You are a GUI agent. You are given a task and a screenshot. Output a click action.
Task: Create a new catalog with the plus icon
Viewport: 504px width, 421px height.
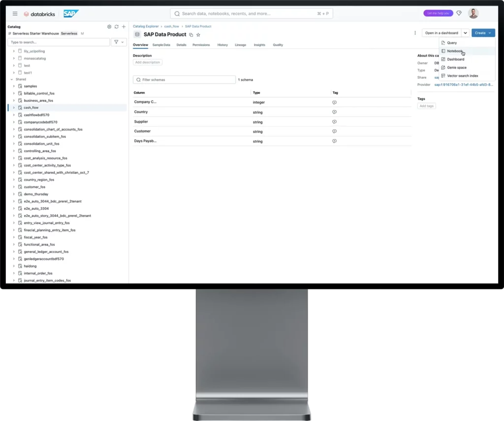(124, 27)
